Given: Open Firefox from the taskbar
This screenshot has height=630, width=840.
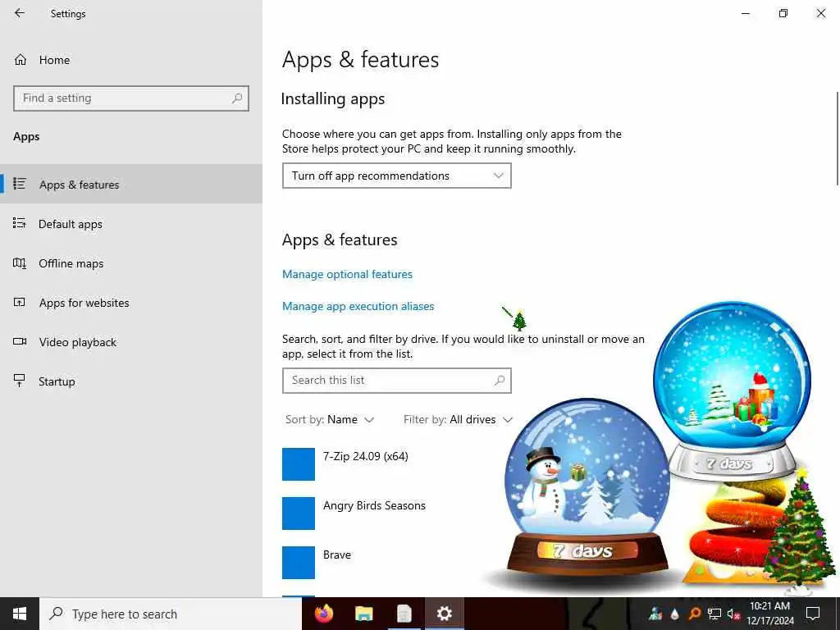Looking at the screenshot, I should click(323, 614).
